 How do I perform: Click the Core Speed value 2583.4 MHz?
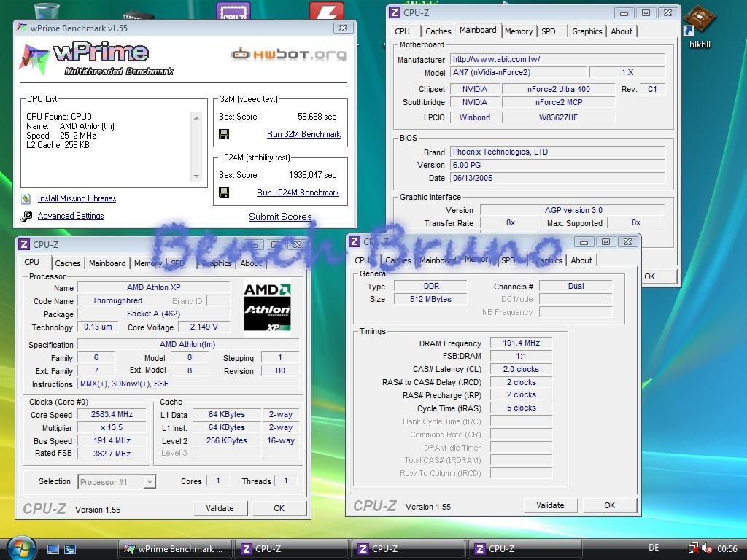pyautogui.click(x=112, y=414)
